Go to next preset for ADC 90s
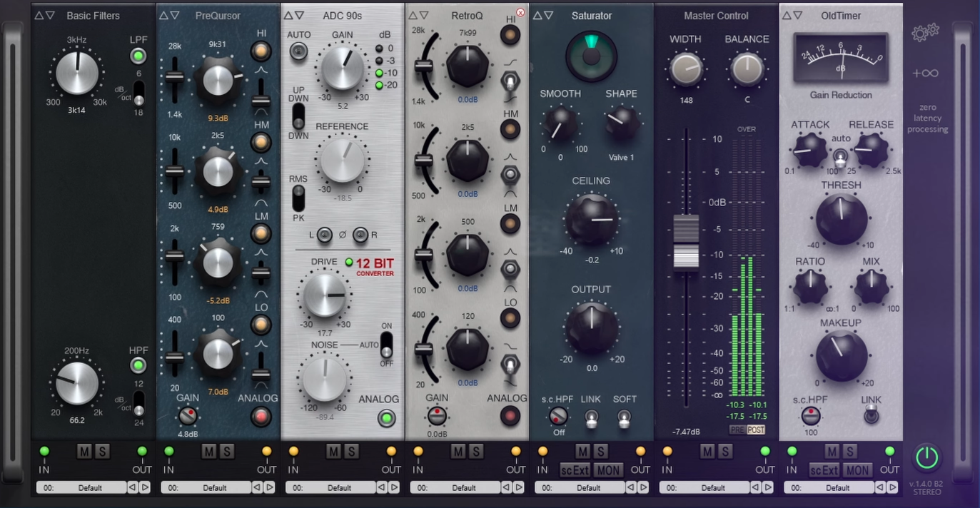980x508 pixels. tap(394, 487)
